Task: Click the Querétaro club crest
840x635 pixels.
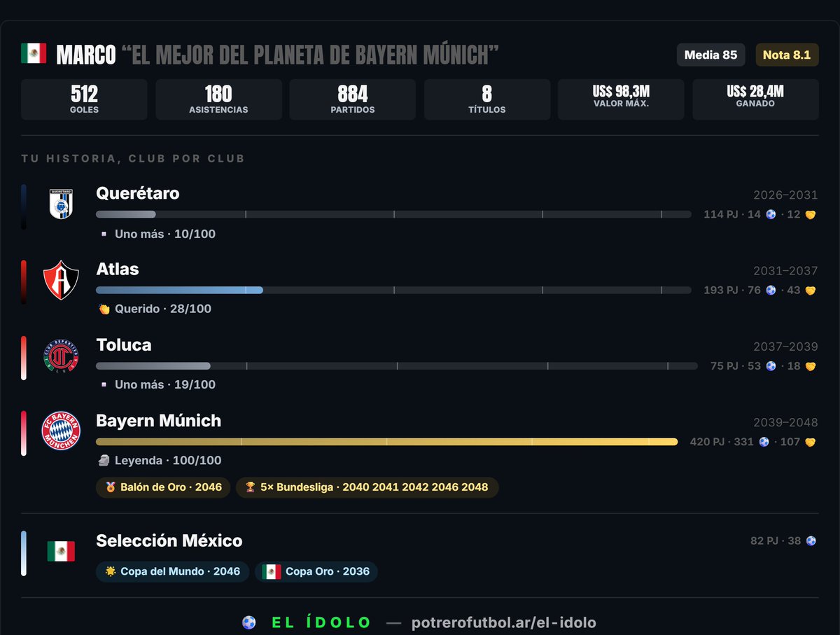Action: [x=61, y=204]
